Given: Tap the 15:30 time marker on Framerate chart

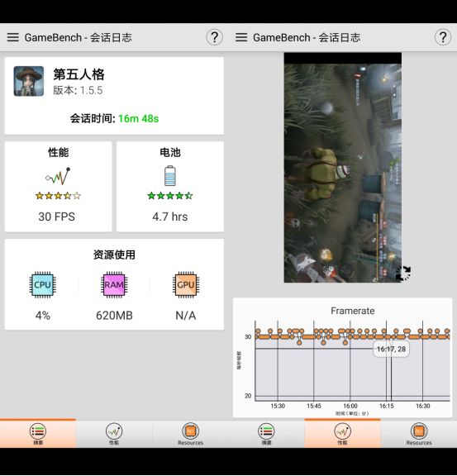Looking at the screenshot, I should click(278, 406).
